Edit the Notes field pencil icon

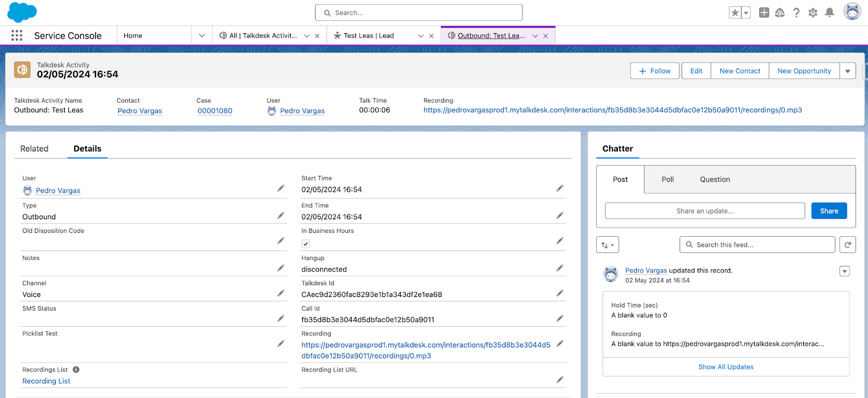click(280, 268)
